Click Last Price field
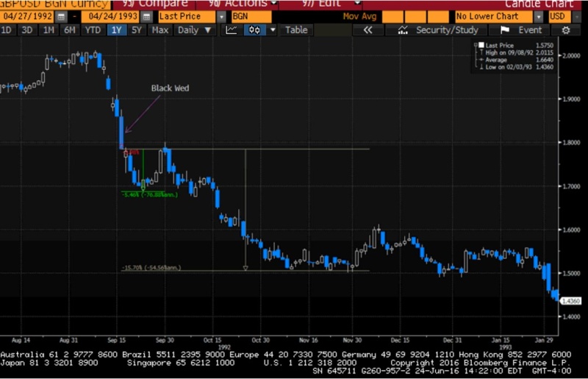 (187, 16)
